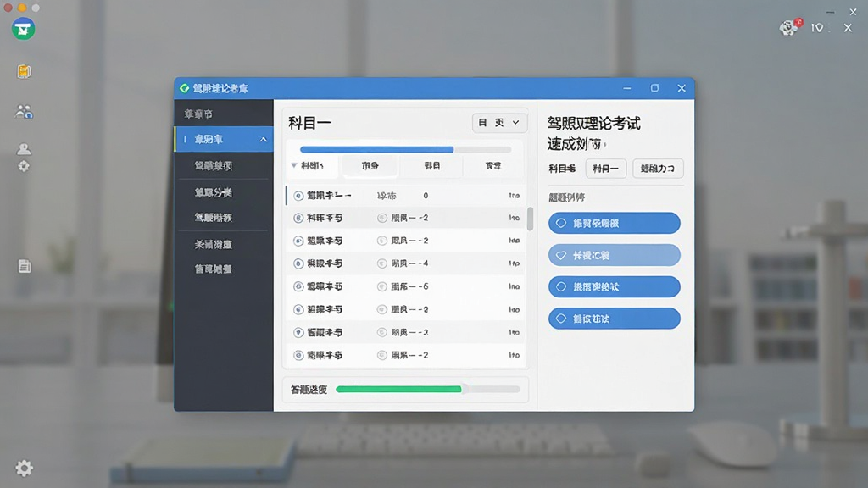The height and width of the screenshot is (488, 868).
Task: Open the notification icon with the red badge
Action: (x=790, y=27)
